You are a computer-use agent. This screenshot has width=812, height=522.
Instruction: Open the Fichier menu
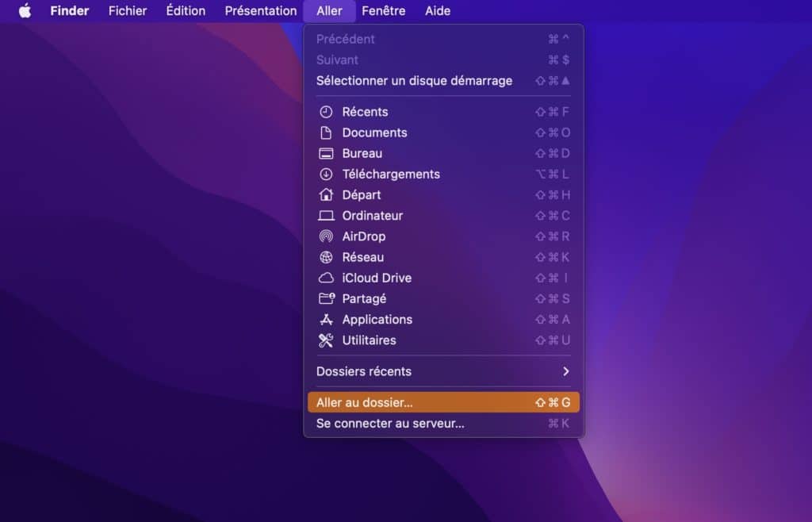[x=128, y=10]
